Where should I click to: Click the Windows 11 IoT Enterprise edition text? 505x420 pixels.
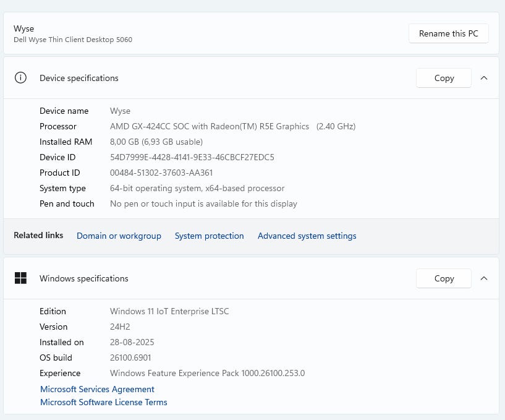click(169, 311)
